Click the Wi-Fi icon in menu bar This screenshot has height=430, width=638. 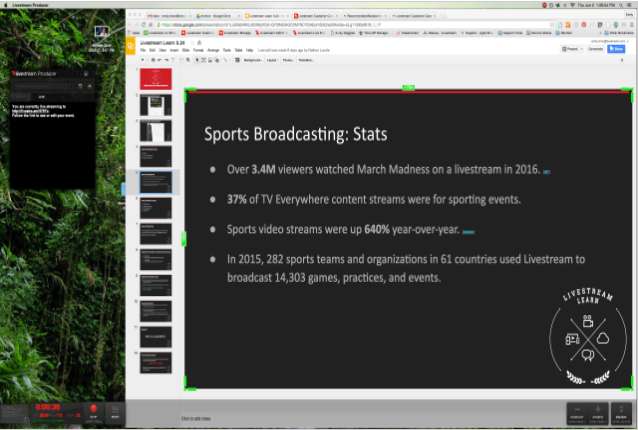tap(572, 5)
